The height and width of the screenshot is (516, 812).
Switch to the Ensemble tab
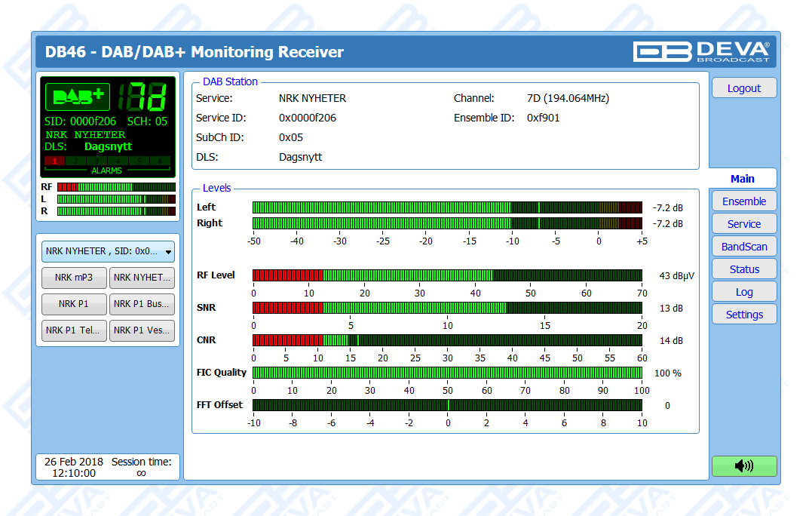click(743, 201)
